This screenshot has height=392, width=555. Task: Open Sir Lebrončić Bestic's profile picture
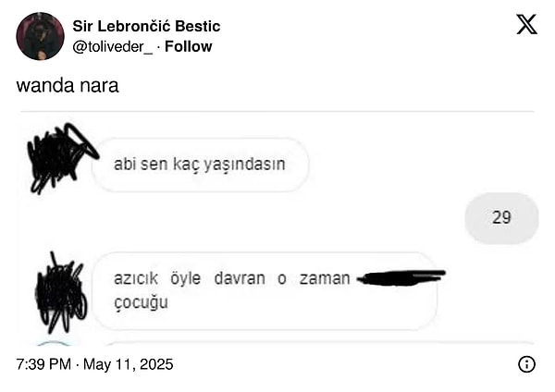point(40,36)
